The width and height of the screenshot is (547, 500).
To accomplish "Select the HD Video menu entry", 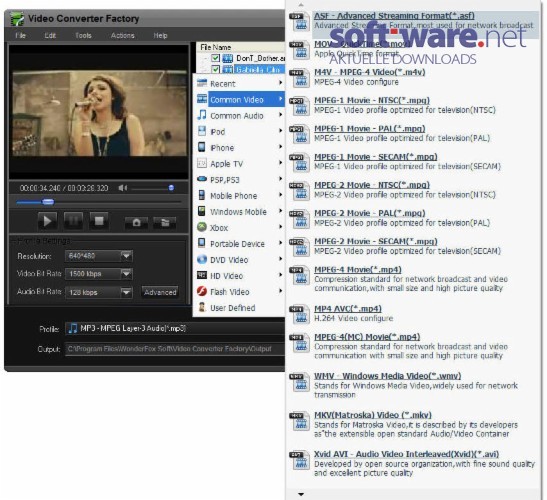I will click(240, 276).
